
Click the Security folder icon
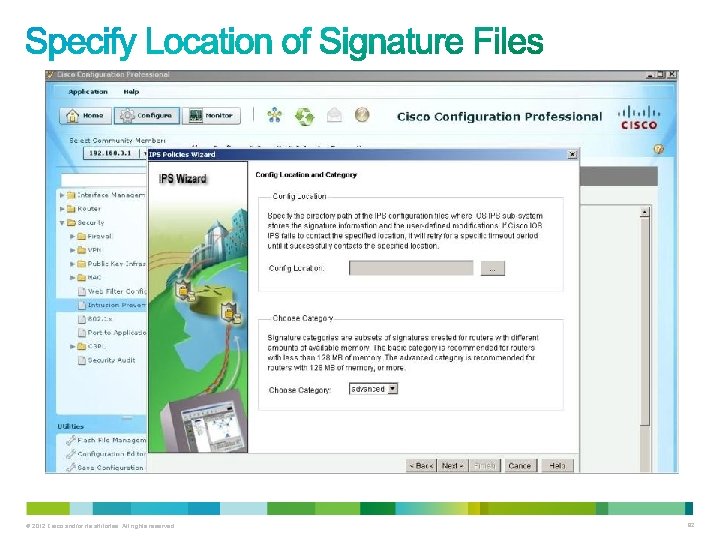[71, 223]
